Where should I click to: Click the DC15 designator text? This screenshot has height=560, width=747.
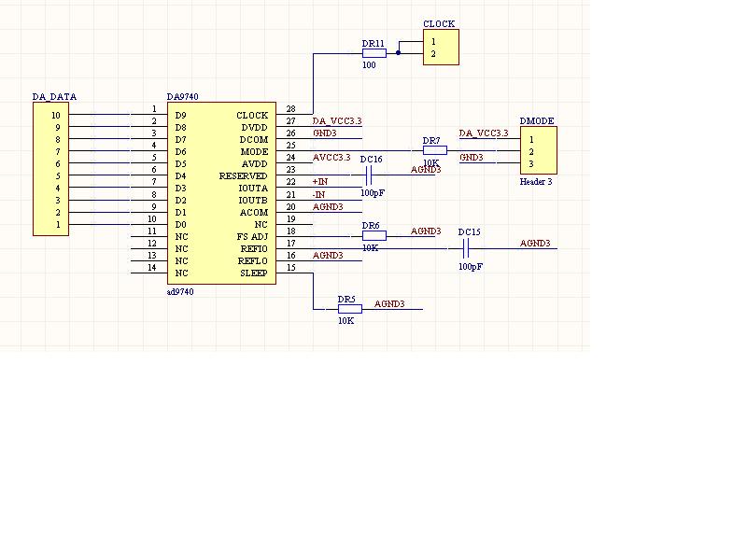tap(470, 231)
